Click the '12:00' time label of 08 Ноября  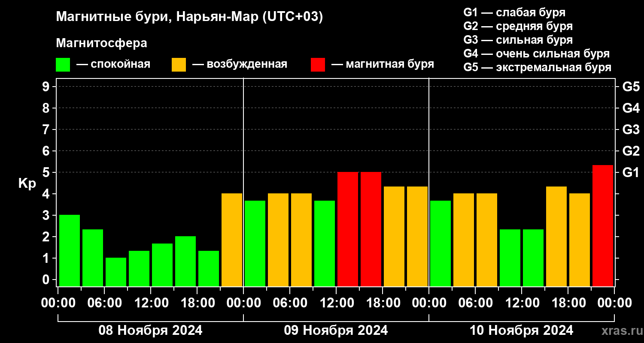pyautogui.click(x=151, y=303)
